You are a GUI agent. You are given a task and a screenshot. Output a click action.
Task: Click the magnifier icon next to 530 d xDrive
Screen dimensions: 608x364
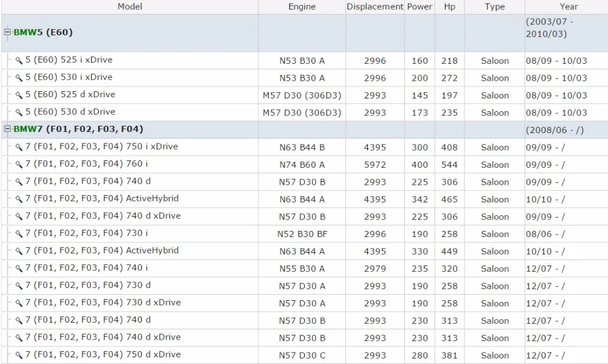click(x=19, y=112)
